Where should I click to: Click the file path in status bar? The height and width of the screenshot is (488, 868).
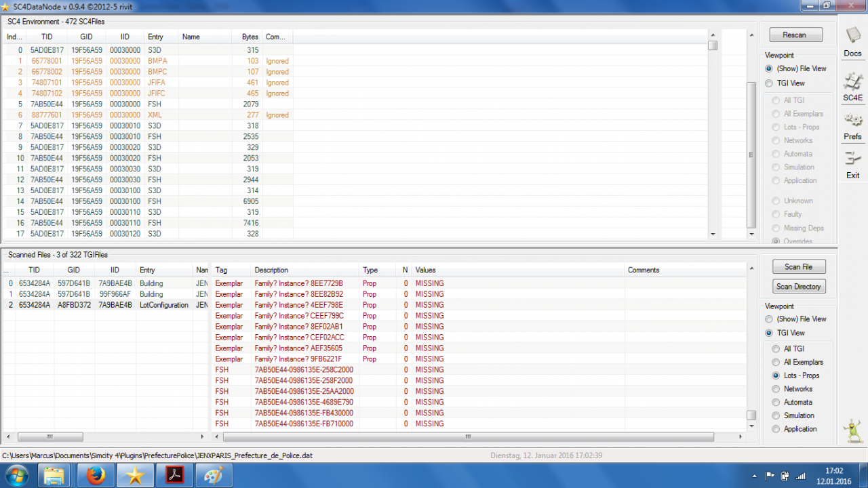(x=157, y=456)
